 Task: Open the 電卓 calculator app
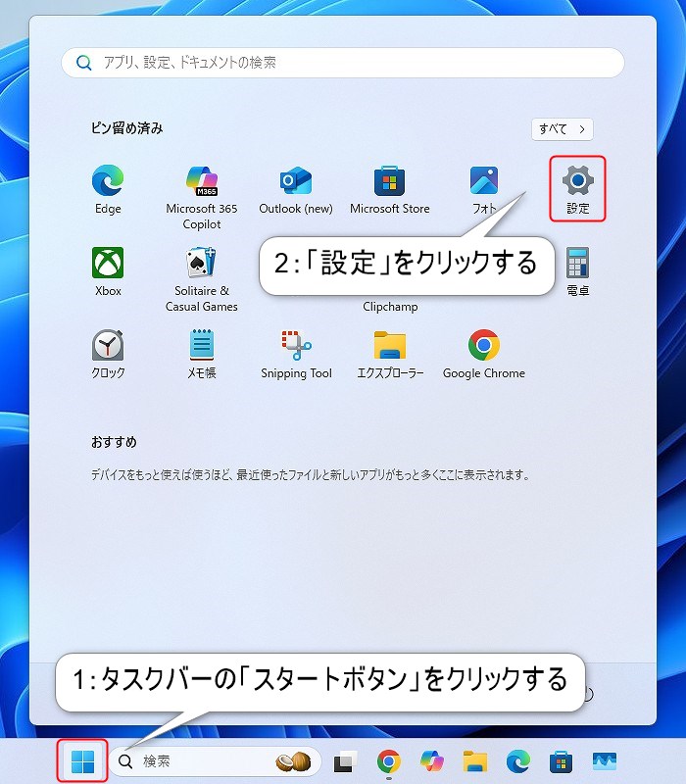(577, 272)
